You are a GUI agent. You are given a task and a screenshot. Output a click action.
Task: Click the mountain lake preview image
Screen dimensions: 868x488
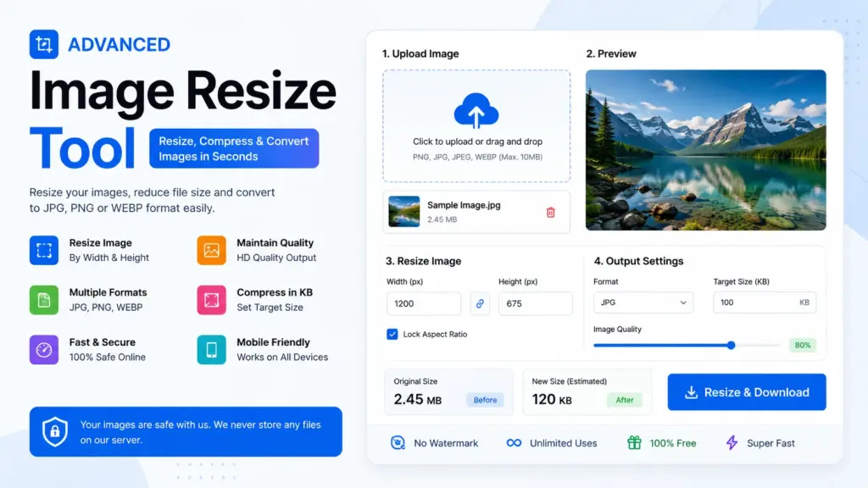tap(706, 150)
